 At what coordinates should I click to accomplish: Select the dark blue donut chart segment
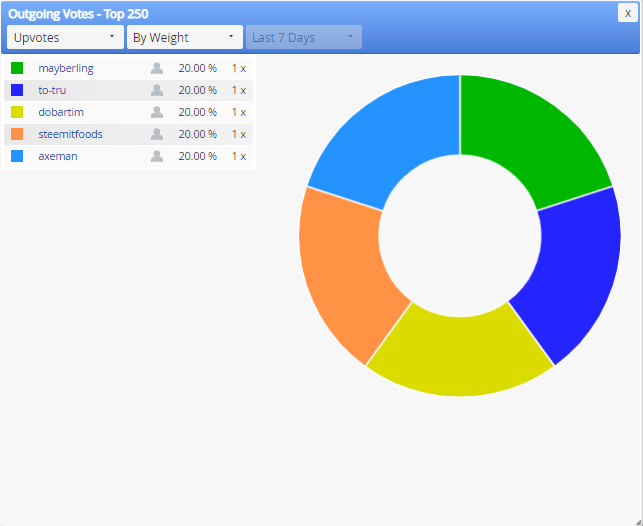(575, 273)
